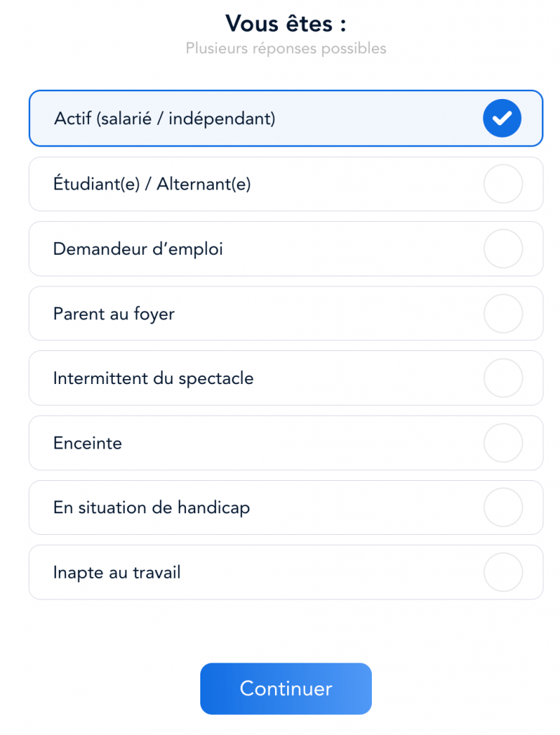Click the circle indicator on the 'Demandeur d'emploi' row

[x=503, y=248]
